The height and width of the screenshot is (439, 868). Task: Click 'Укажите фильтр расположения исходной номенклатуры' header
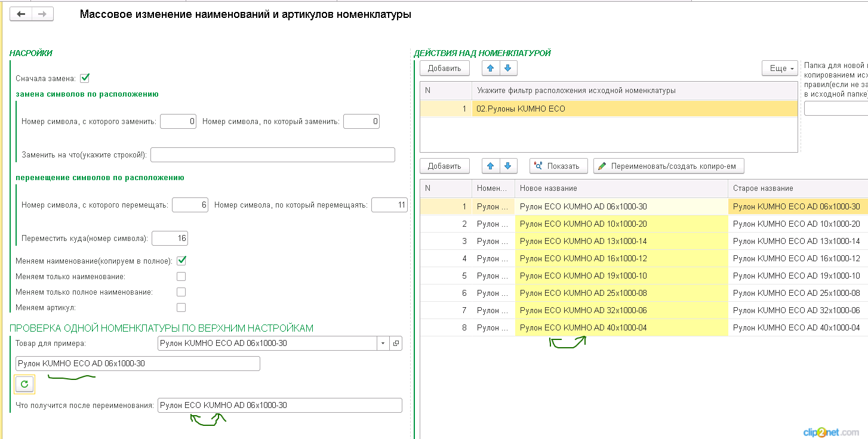(635, 91)
